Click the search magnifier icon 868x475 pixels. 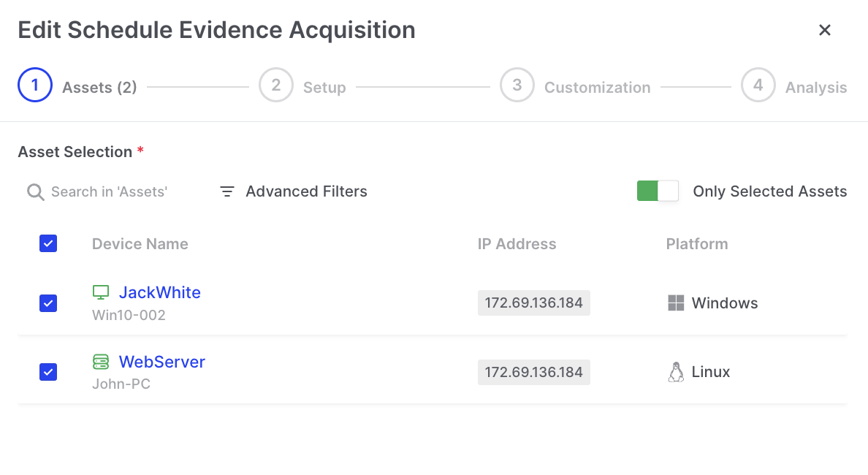(35, 192)
